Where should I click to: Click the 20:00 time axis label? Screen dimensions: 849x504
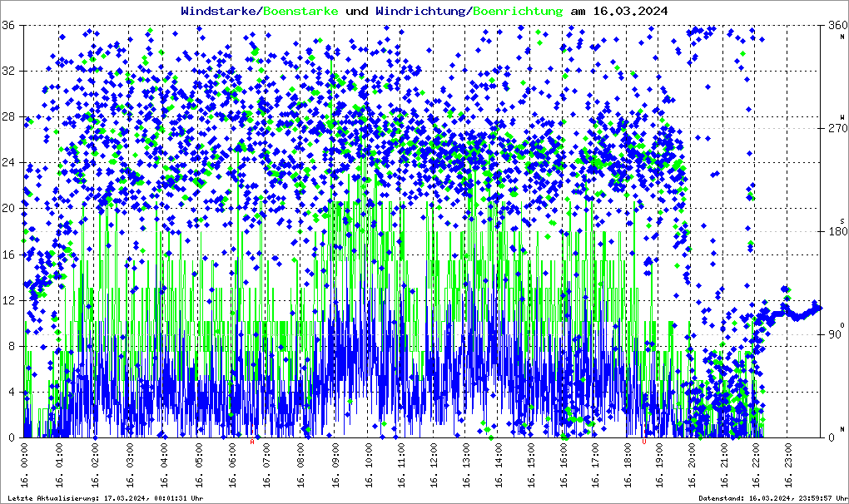coord(692,465)
